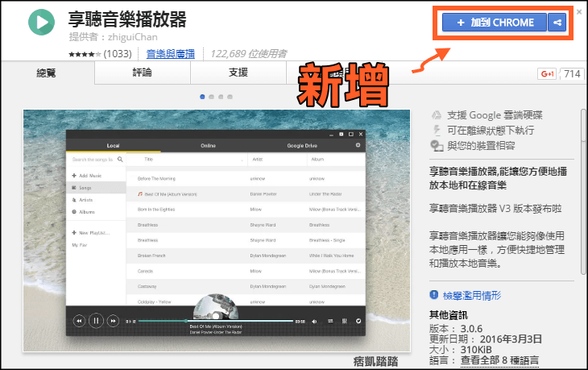Click the G+1 button
Viewport: 588px width, 370px height.
547,74
